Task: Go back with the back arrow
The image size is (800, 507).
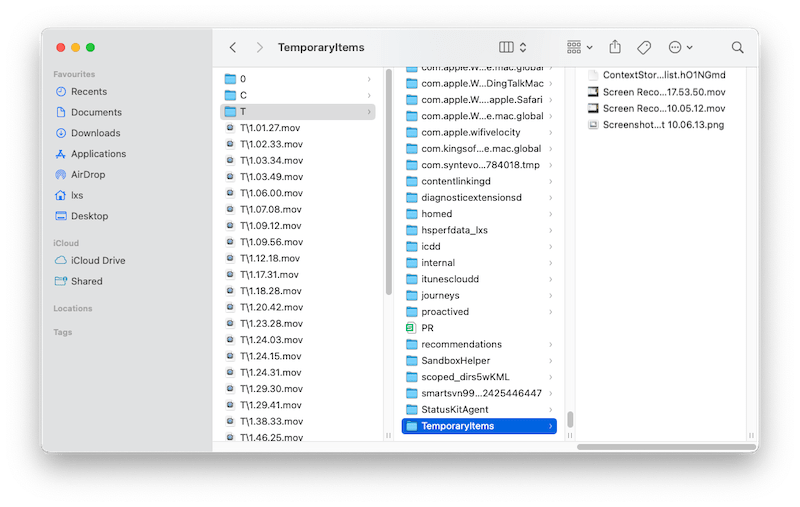Action: (233, 47)
